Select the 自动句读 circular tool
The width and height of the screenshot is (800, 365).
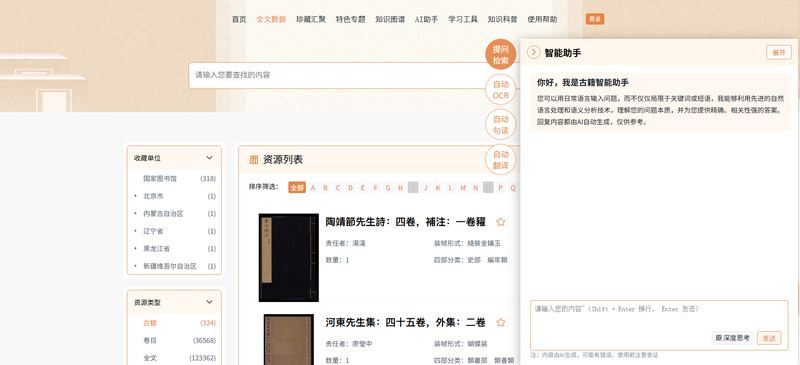pos(501,125)
